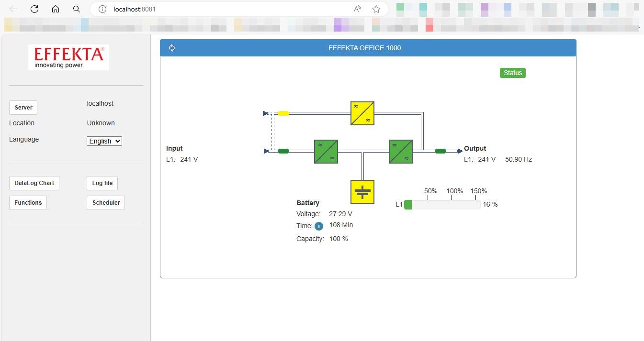Click the Battery heading

point(308,203)
